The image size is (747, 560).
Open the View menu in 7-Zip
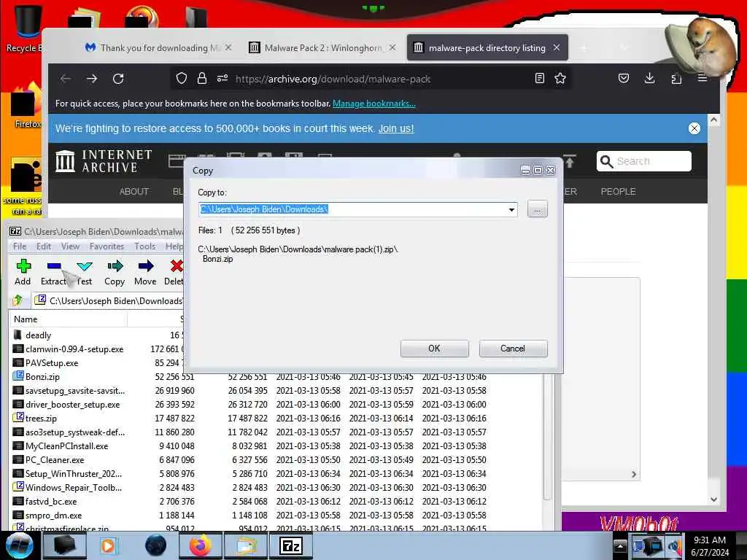70,246
